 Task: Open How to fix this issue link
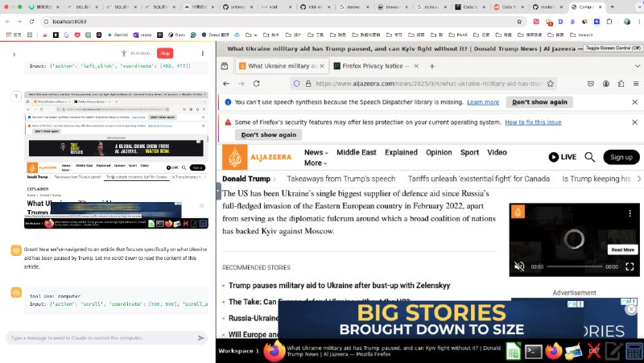(533, 122)
